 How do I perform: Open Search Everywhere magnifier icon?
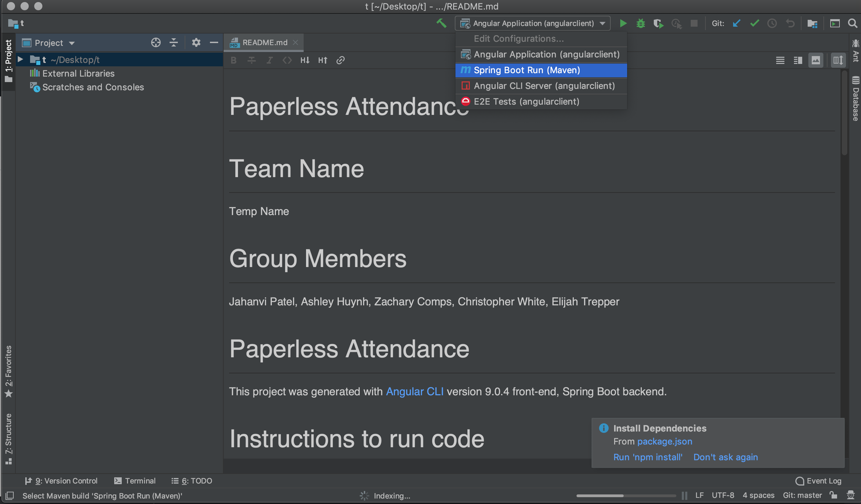(852, 23)
